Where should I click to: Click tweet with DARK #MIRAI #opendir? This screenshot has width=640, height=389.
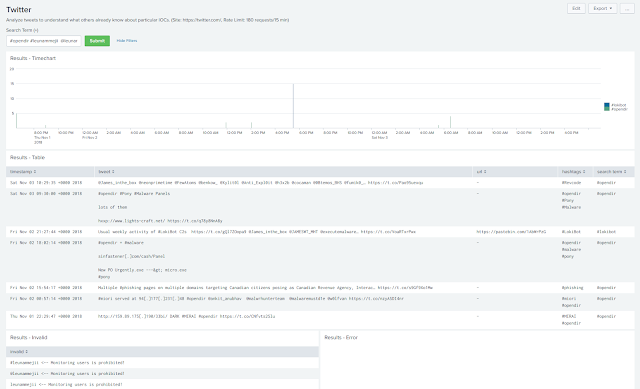pos(187,316)
